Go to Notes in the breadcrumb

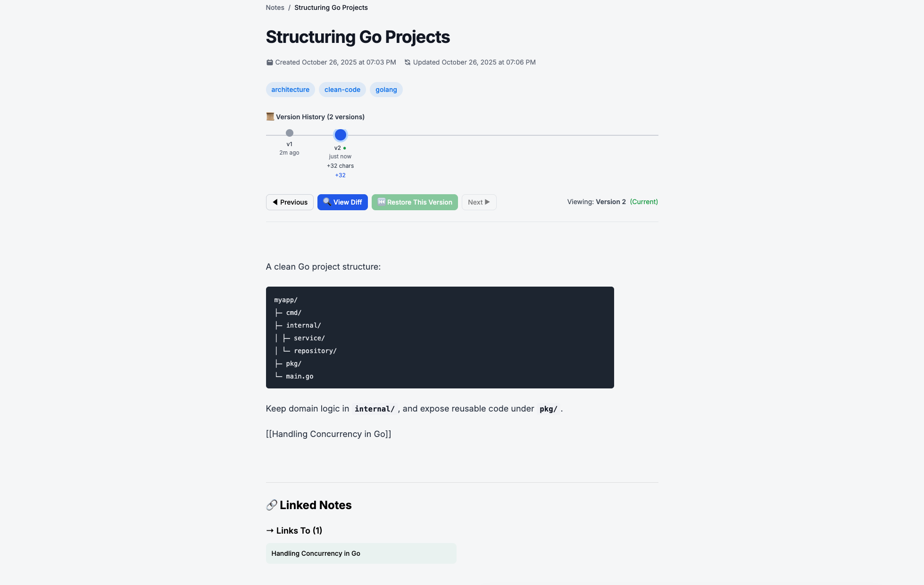(x=275, y=8)
